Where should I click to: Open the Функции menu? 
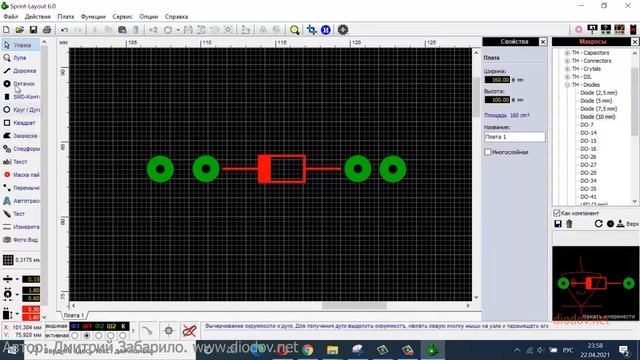click(x=93, y=17)
